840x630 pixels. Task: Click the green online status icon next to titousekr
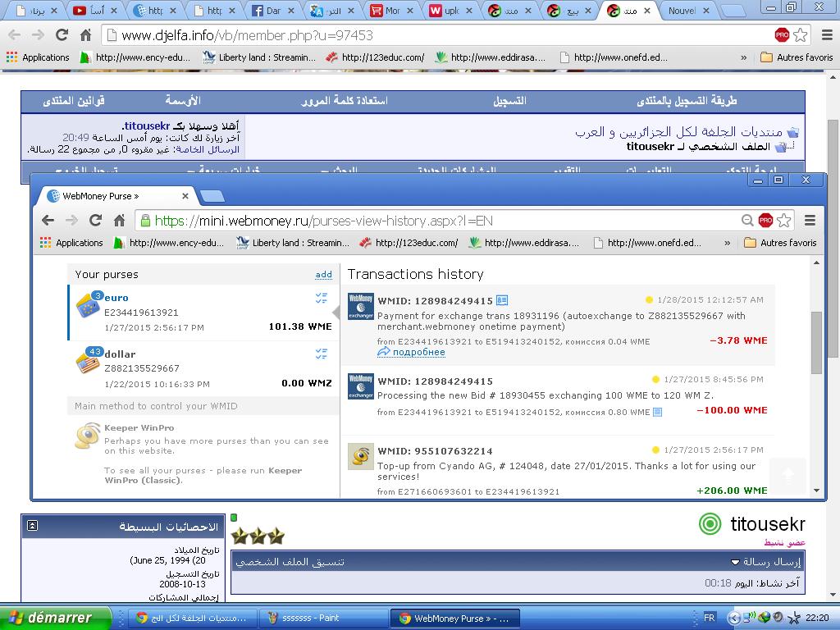click(x=710, y=523)
